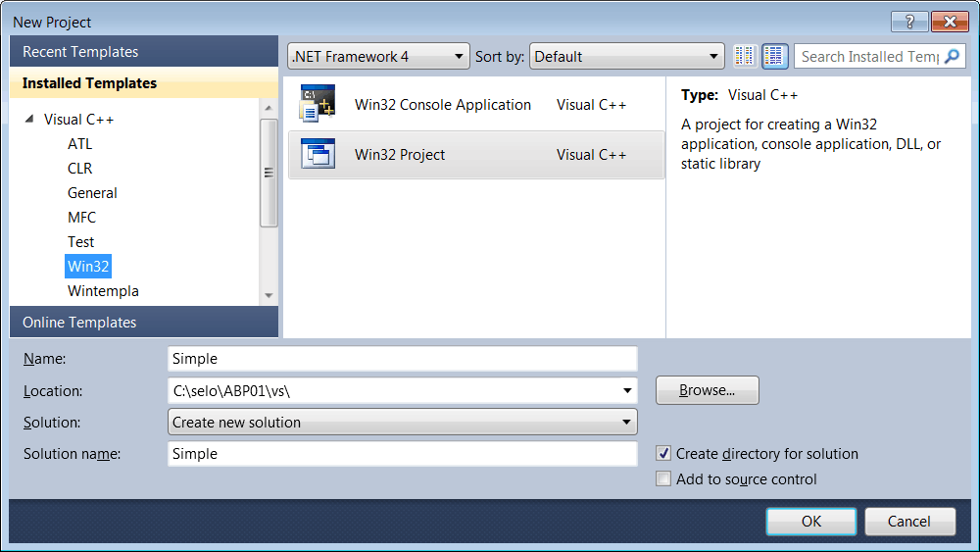The height and width of the screenshot is (552, 980).
Task: Select Test in the template tree
Action: 80,241
